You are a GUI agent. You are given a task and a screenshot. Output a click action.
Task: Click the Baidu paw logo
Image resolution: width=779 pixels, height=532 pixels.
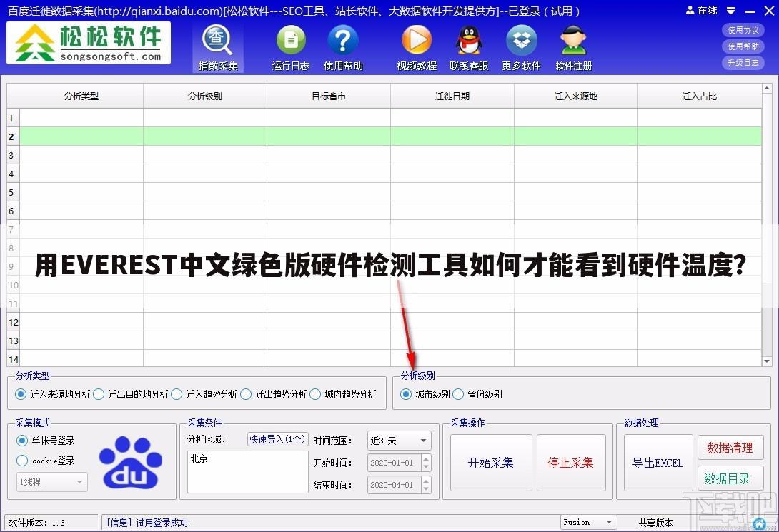point(130,462)
